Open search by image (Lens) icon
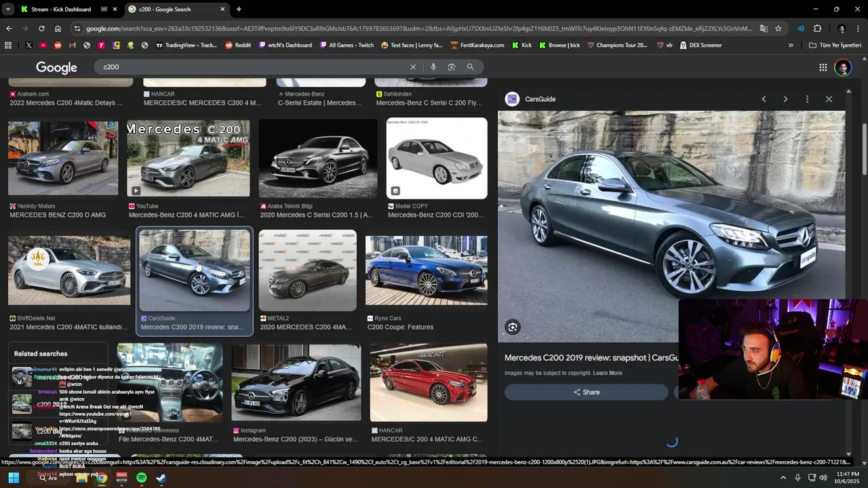Screen dimensions: 868x488 click(452, 67)
